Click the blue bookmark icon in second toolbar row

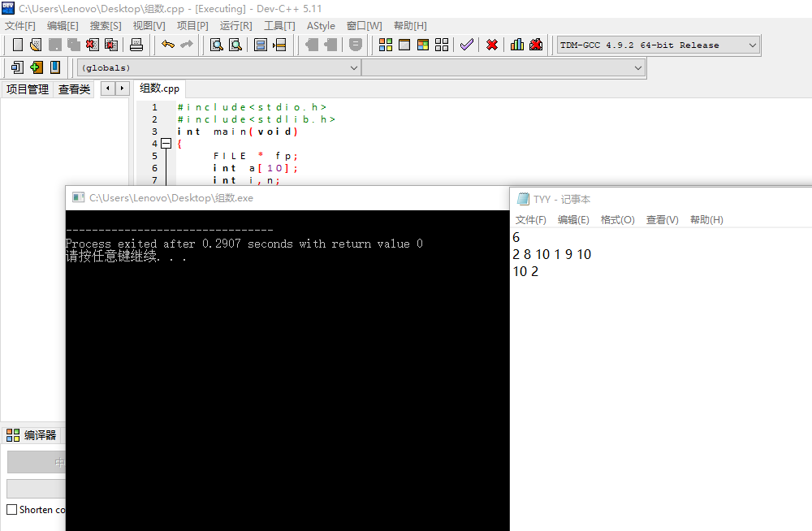[55, 67]
